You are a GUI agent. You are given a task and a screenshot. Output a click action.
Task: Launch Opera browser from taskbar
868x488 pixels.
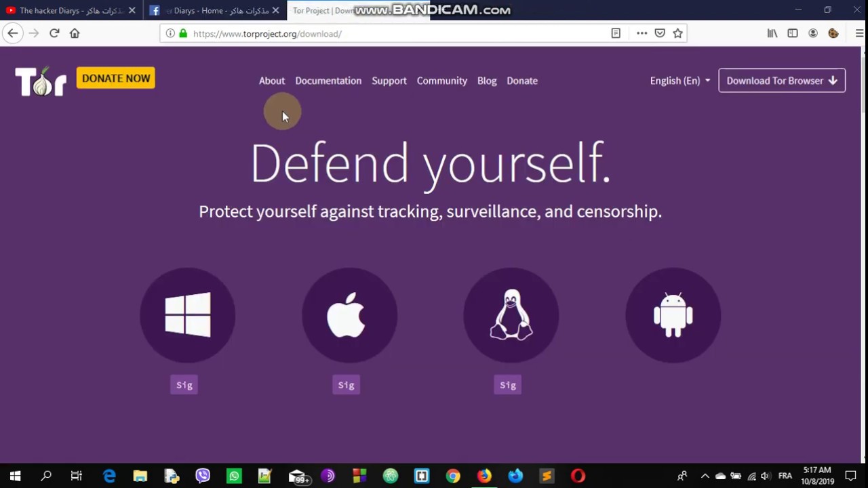pos(578,476)
